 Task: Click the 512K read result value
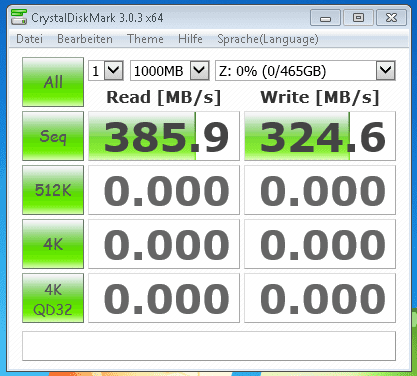[x=164, y=190]
